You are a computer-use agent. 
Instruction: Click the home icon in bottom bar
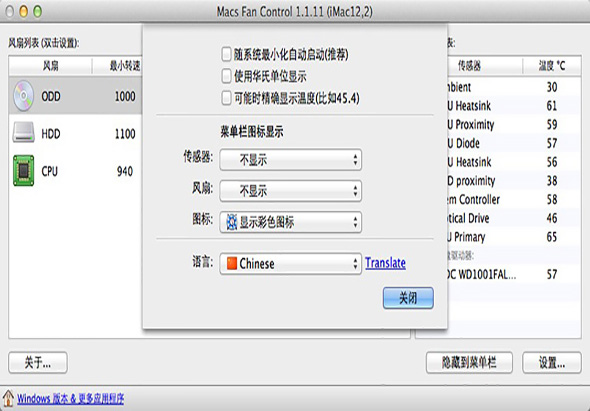(8, 398)
